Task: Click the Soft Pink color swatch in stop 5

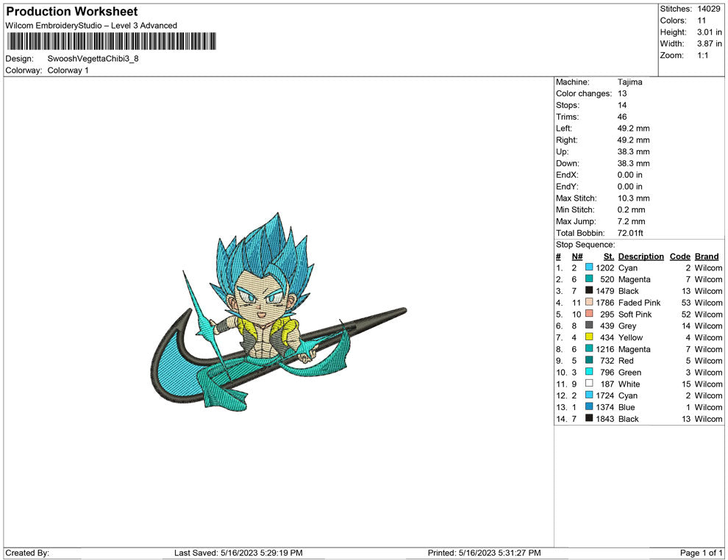Action: (589, 314)
